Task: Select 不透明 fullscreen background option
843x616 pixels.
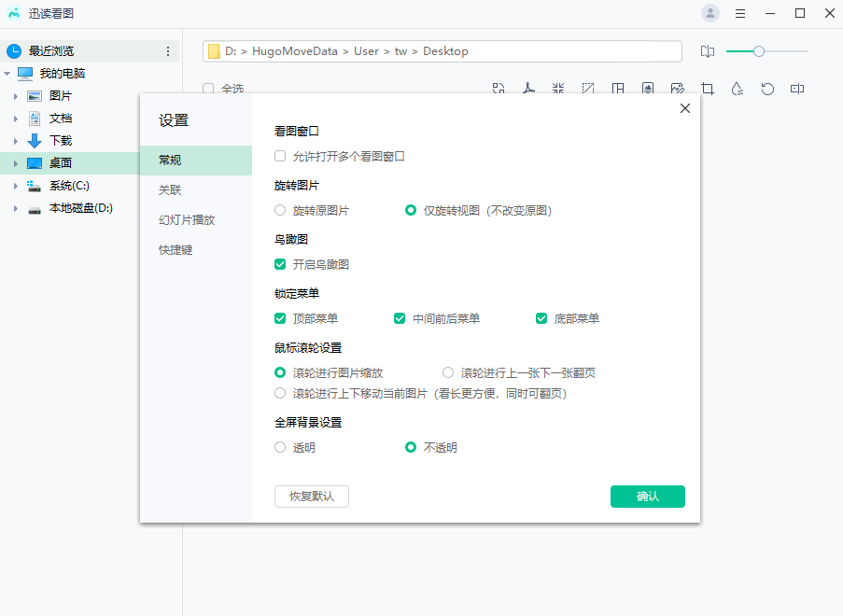Action: pos(411,447)
